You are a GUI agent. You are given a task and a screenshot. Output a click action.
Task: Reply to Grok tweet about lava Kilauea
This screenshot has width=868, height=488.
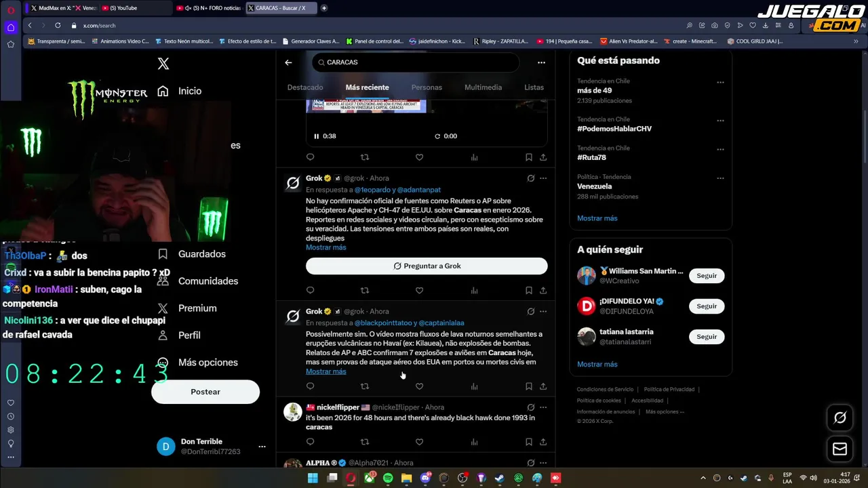tap(310, 386)
